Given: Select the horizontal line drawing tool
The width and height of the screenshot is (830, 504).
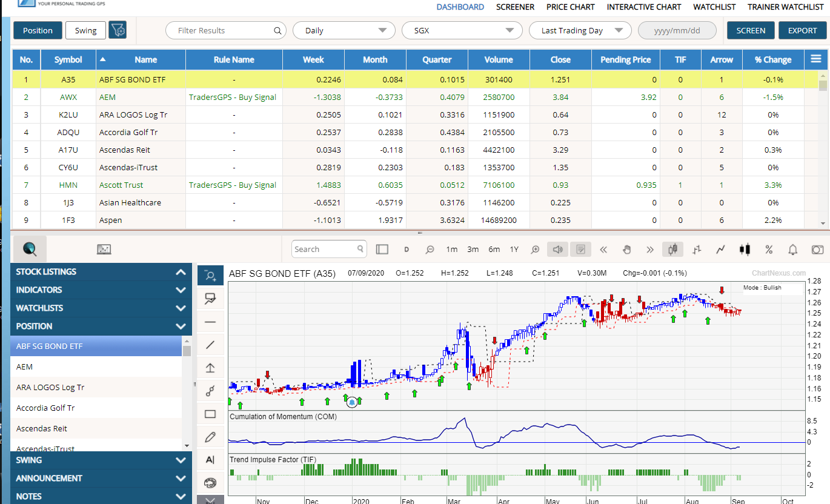Looking at the screenshot, I should (x=210, y=322).
